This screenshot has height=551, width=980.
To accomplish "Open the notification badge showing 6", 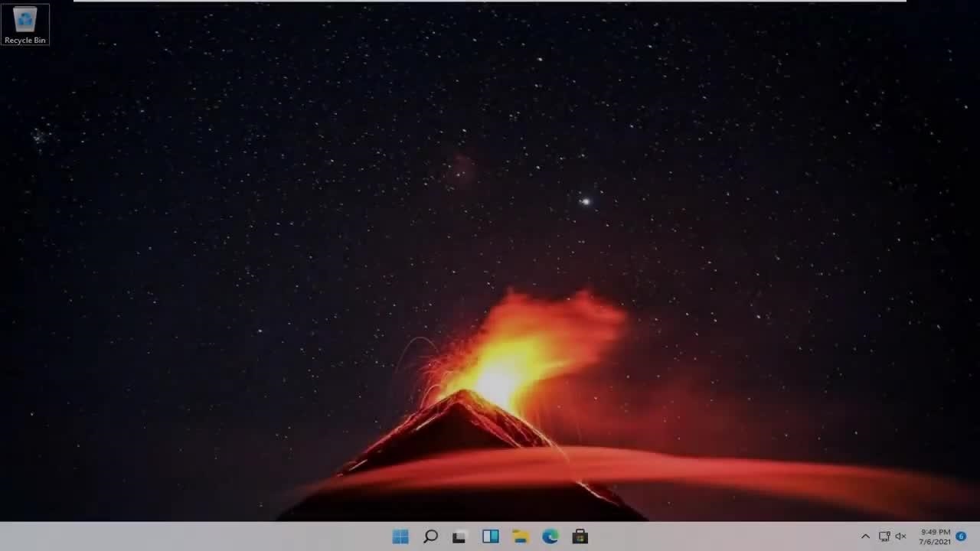I will 961,536.
